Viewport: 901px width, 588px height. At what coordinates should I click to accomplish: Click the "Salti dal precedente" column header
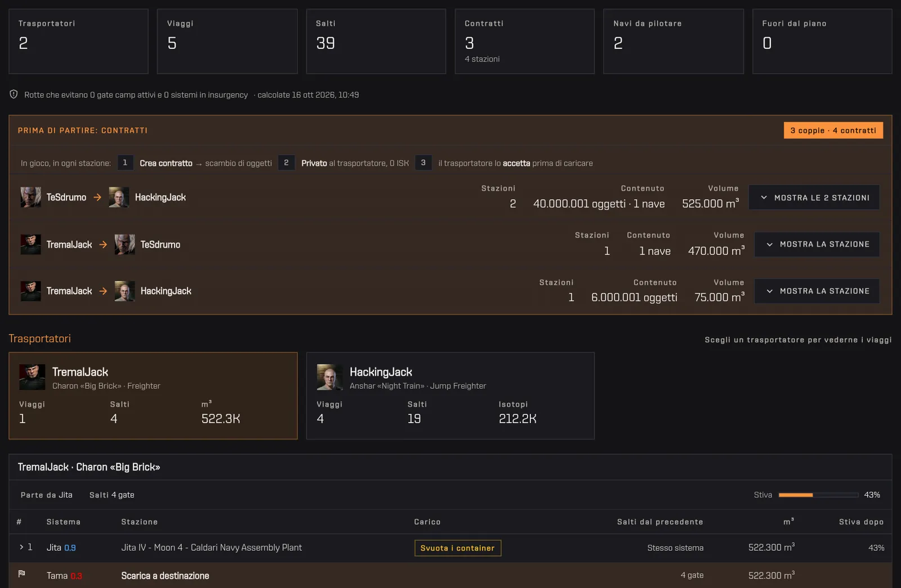(660, 522)
